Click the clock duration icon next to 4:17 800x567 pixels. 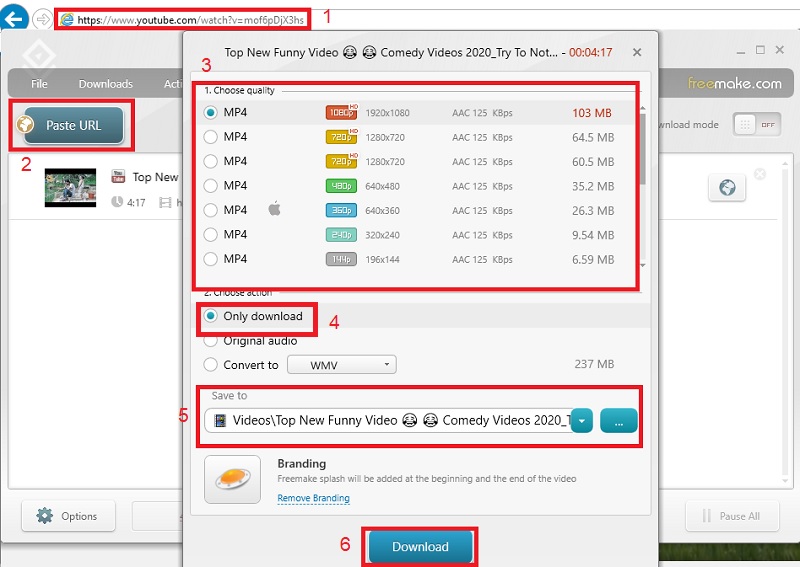tap(117, 202)
